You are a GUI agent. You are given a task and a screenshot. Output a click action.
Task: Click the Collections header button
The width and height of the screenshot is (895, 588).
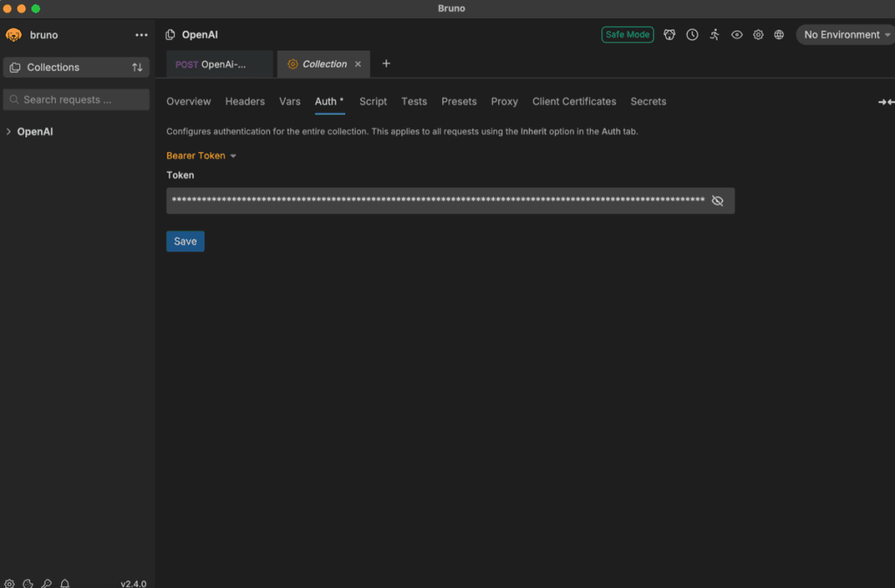coord(76,67)
